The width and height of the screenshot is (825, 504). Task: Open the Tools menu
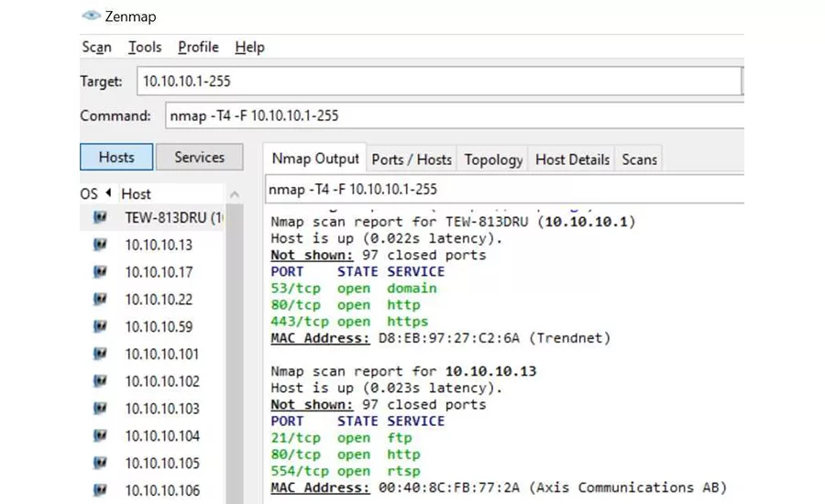click(145, 48)
